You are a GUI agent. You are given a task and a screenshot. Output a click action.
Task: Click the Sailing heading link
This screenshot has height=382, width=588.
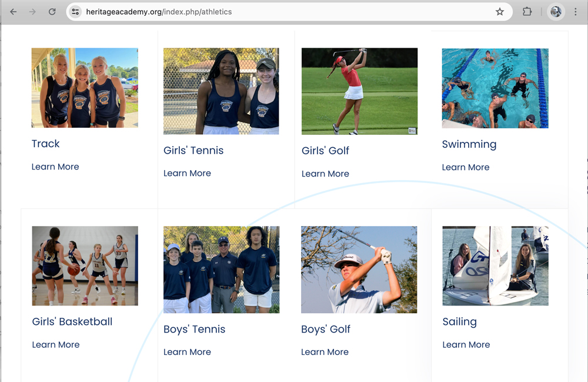click(x=459, y=322)
